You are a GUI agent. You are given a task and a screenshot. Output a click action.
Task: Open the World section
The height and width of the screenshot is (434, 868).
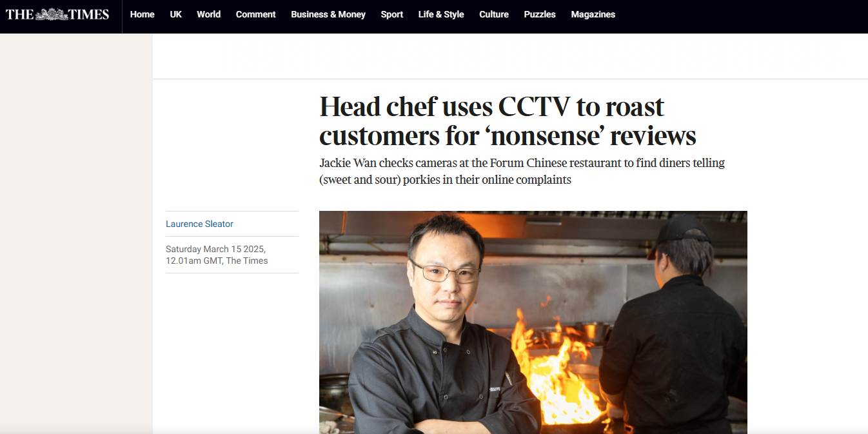(208, 14)
